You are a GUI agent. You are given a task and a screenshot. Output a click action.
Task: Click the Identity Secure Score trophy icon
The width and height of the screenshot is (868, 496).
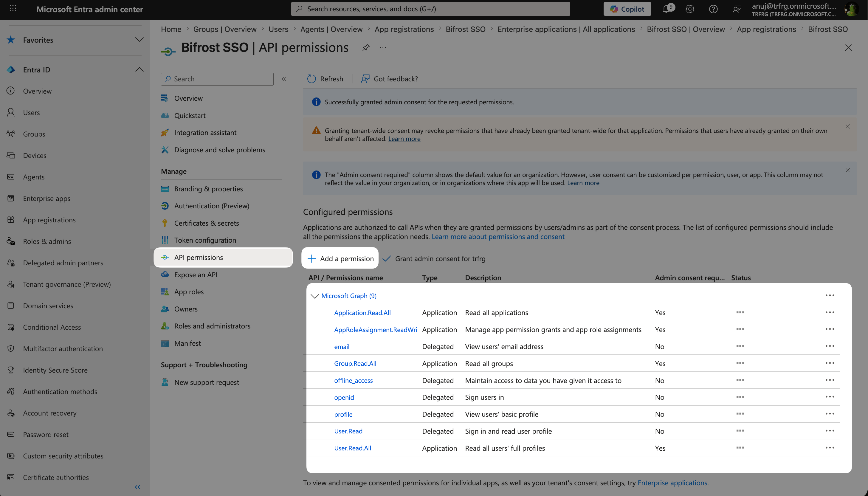pyautogui.click(x=11, y=370)
